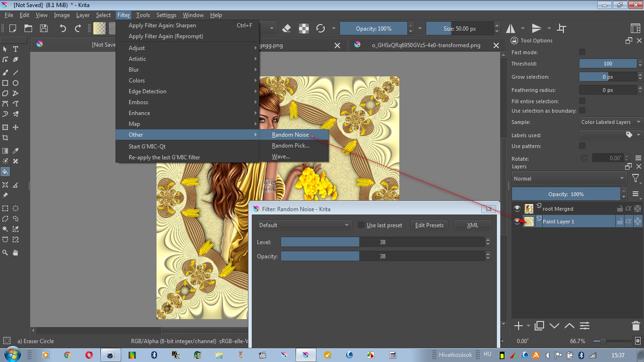Click the Edit Presets button
644x362 pixels.
coord(429,225)
